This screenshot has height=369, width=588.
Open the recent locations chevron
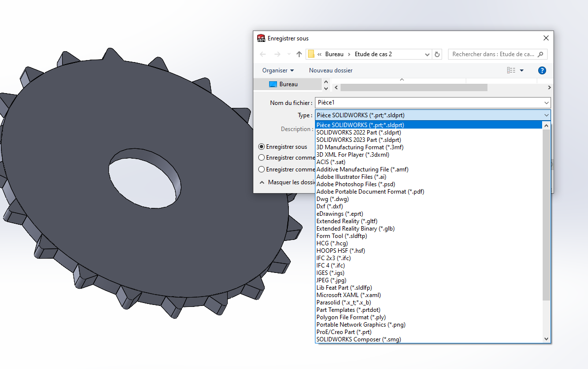point(289,54)
